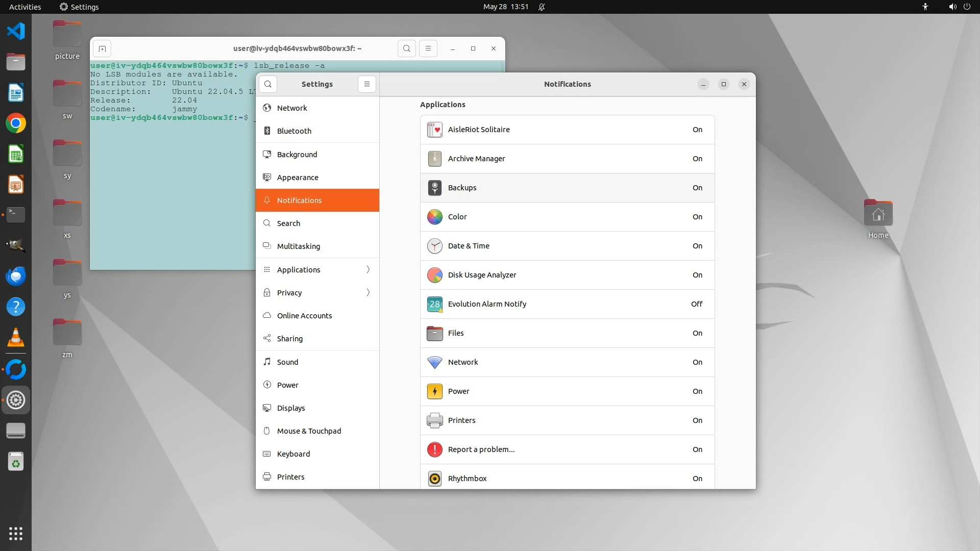This screenshot has height=551, width=980.
Task: Open new tab icon in terminal
Action: click(x=102, y=48)
